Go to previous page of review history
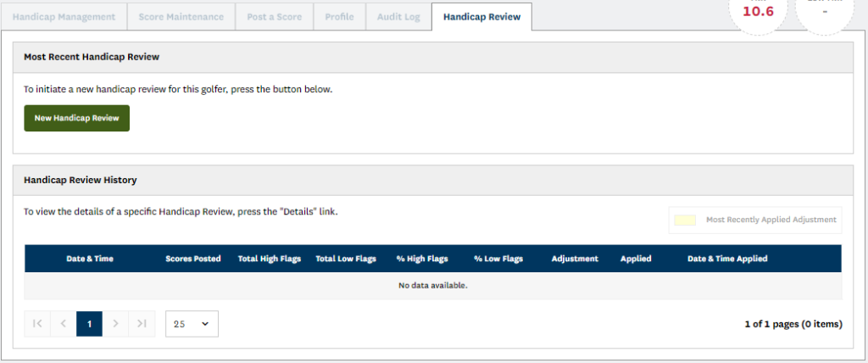This screenshot has height=363, width=868. tap(63, 324)
